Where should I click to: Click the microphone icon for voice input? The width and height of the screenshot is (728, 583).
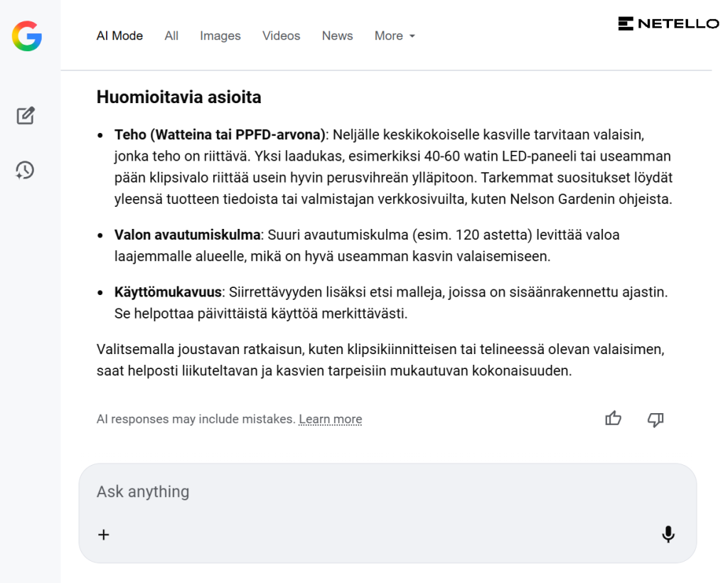[668, 534]
